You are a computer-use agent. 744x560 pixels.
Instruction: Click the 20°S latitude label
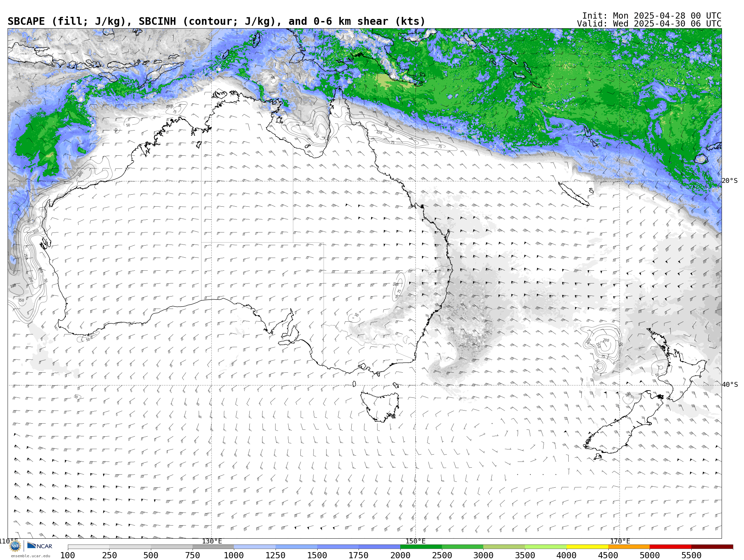tap(730, 181)
